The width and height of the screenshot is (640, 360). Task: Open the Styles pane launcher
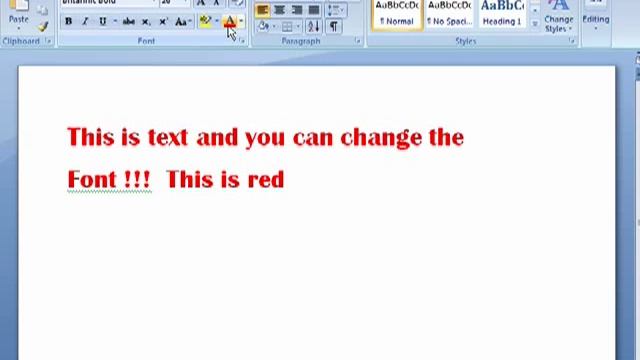coord(571,41)
